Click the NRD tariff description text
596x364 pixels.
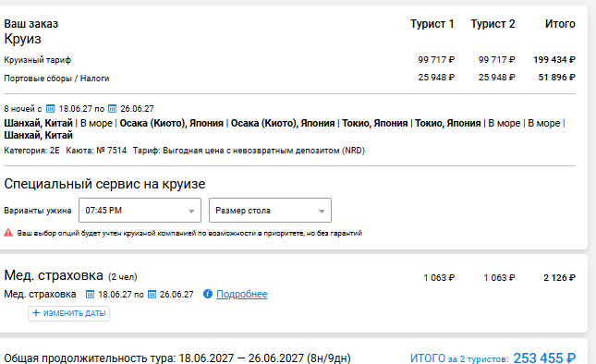(x=249, y=151)
